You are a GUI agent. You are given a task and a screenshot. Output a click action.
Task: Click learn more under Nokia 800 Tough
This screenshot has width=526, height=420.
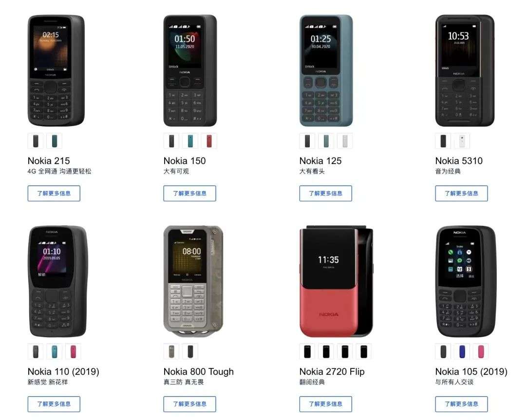click(x=190, y=404)
